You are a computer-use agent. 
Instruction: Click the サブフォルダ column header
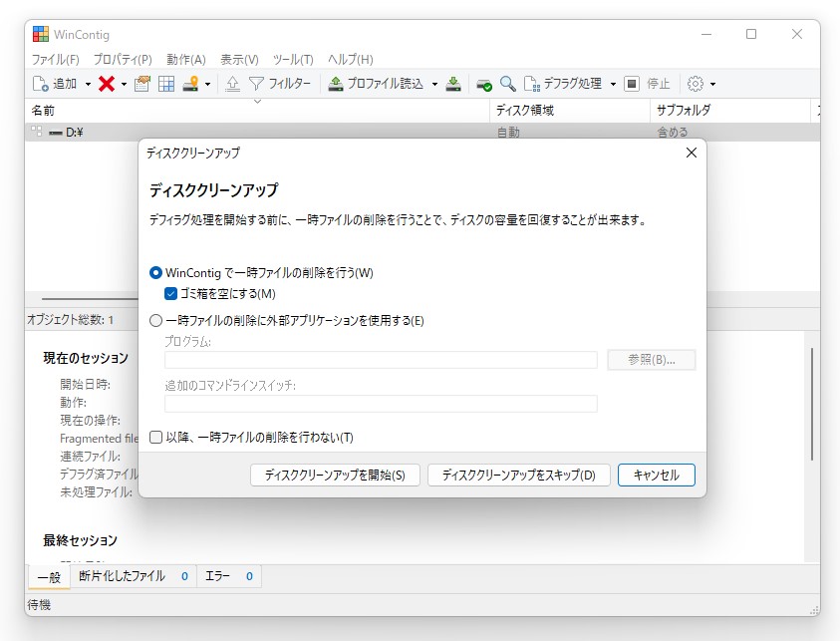pyautogui.click(x=730, y=111)
